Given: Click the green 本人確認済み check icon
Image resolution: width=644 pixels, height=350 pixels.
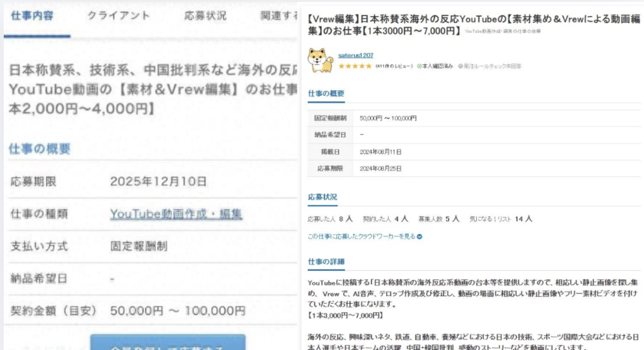Looking at the screenshot, I should (419, 66).
